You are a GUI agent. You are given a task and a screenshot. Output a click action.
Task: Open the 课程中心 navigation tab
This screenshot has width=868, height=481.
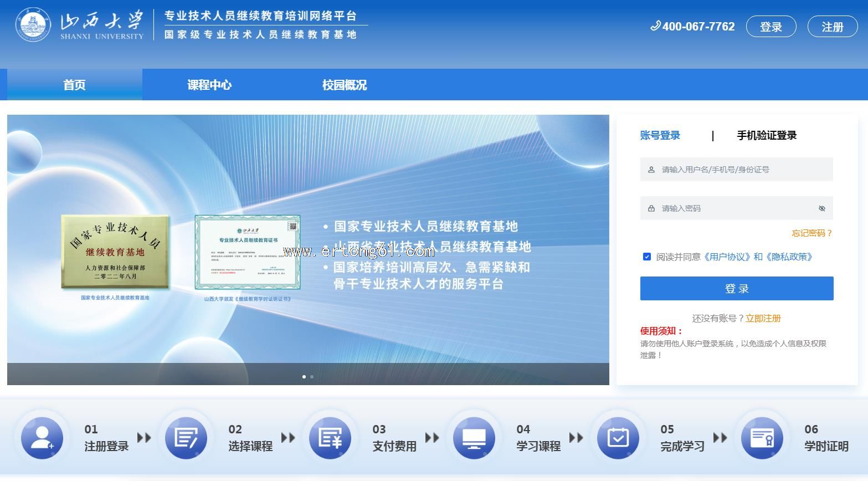(x=209, y=85)
